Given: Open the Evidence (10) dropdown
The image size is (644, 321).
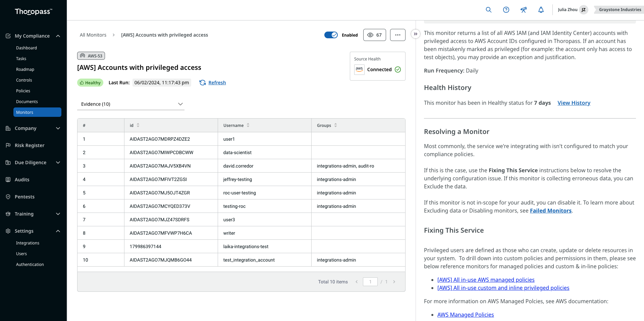Looking at the screenshot, I should (131, 104).
